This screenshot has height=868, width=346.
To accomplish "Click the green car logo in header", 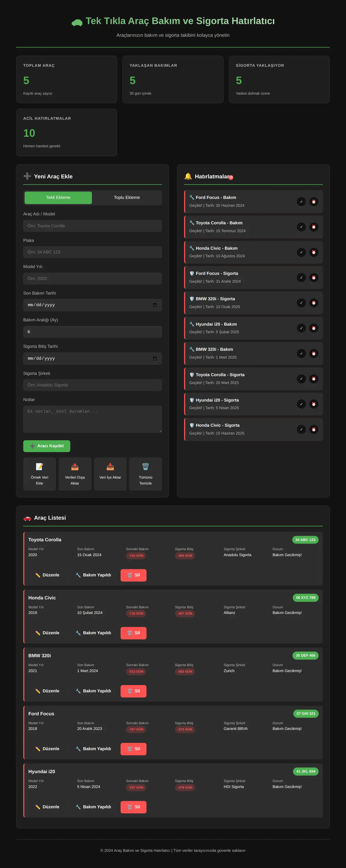I will point(77,22).
